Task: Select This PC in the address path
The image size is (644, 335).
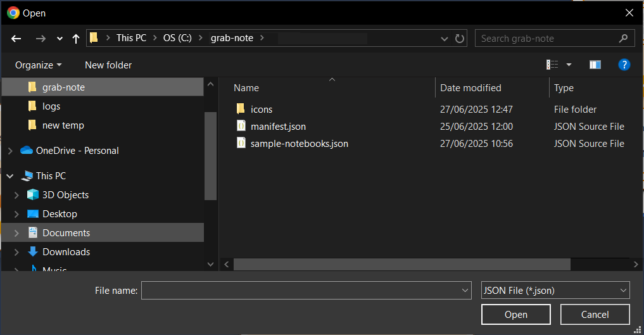Action: point(131,38)
